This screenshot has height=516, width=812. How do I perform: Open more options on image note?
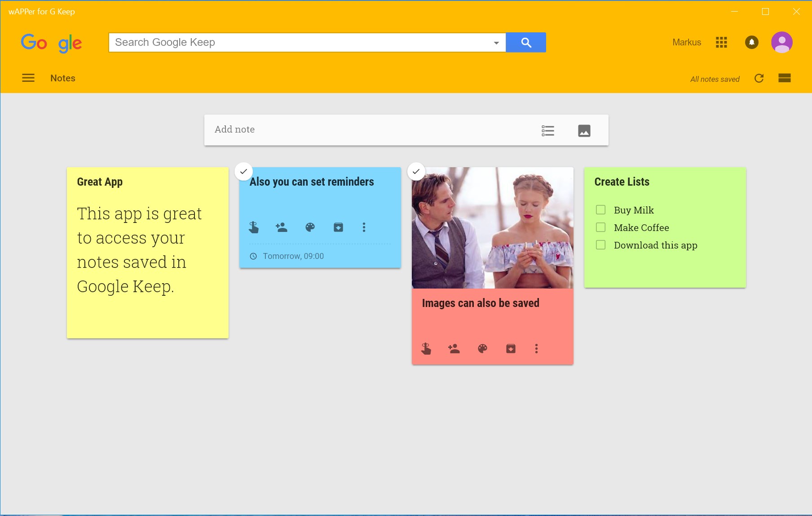(x=536, y=349)
